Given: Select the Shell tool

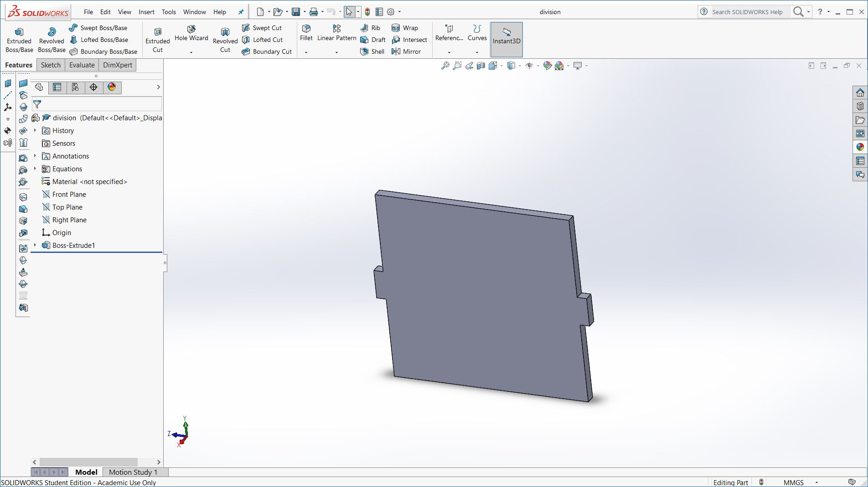Looking at the screenshot, I should point(372,51).
